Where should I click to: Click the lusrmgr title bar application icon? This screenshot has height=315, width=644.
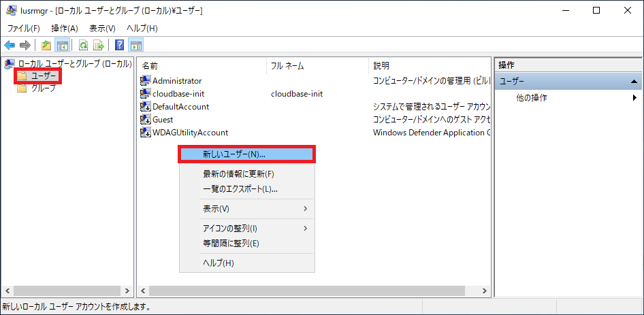click(x=11, y=11)
